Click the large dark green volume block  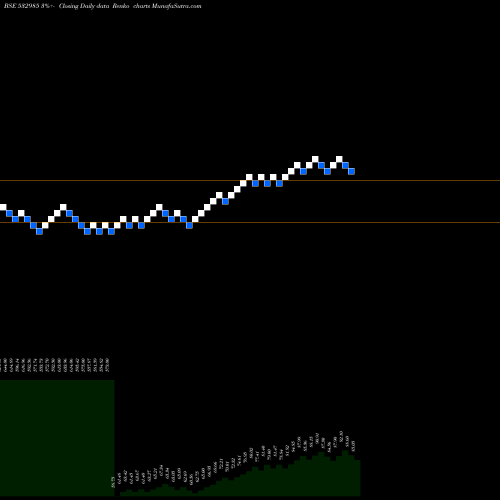pyautogui.click(x=57, y=438)
